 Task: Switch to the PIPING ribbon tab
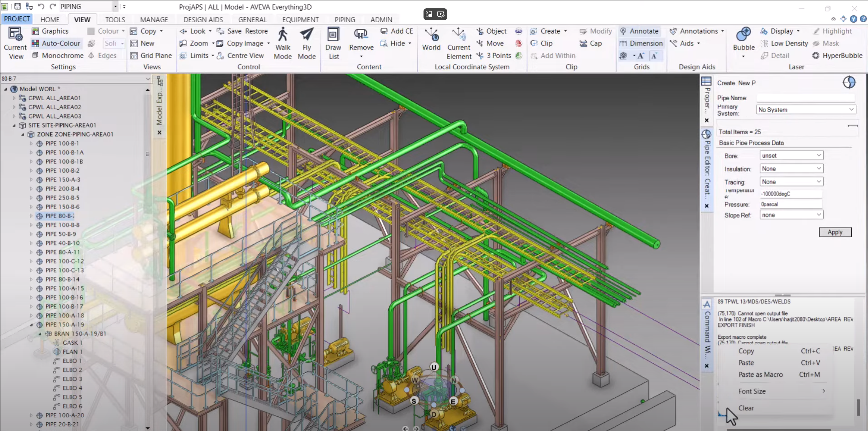[x=344, y=19]
